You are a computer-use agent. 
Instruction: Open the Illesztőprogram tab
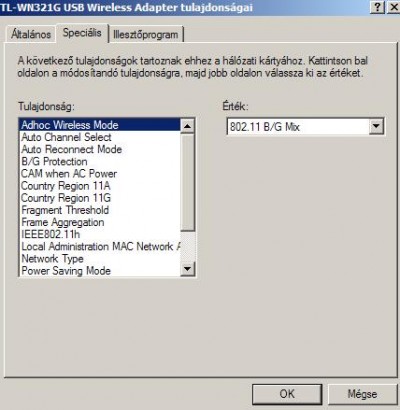(x=146, y=34)
